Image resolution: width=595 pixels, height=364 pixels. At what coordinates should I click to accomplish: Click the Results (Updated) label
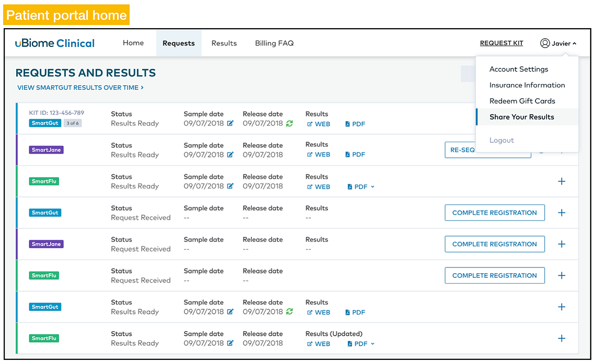coord(334,334)
